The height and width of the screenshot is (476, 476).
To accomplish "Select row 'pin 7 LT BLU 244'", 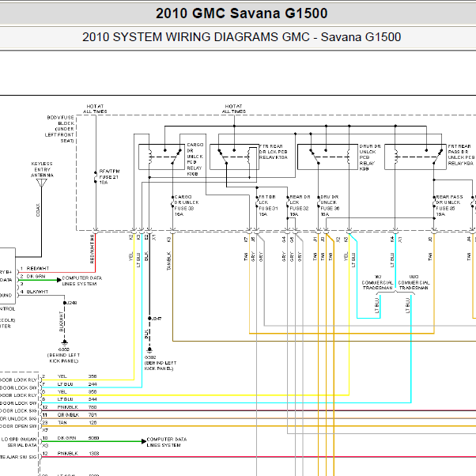I will (70, 384).
